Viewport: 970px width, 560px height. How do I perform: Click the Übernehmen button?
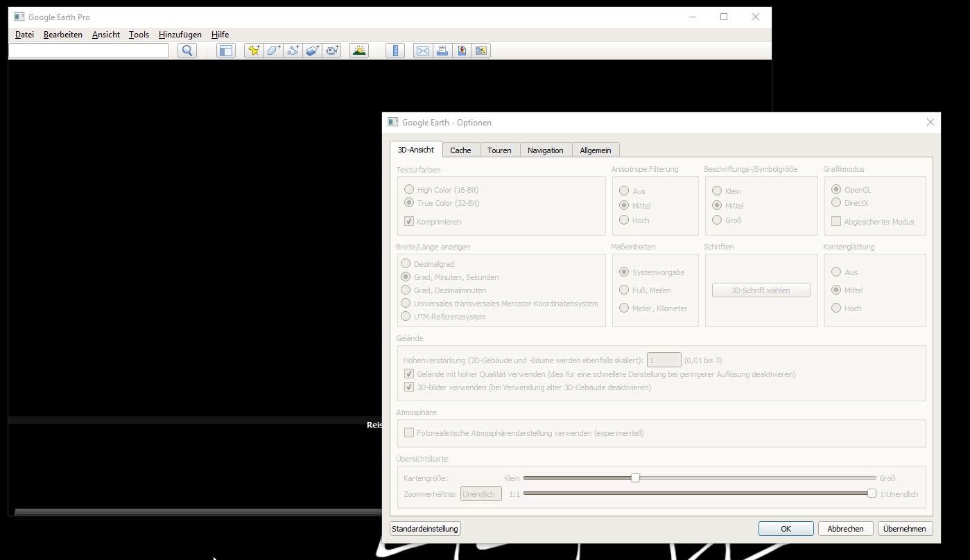906,529
